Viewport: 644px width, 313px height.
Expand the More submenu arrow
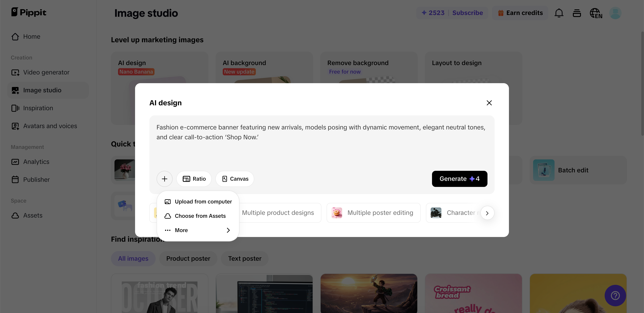[228, 230]
